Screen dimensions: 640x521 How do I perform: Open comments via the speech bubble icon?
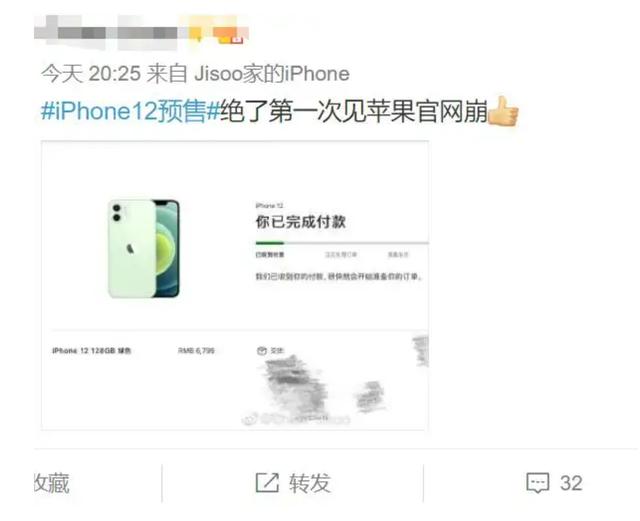pyautogui.click(x=538, y=483)
